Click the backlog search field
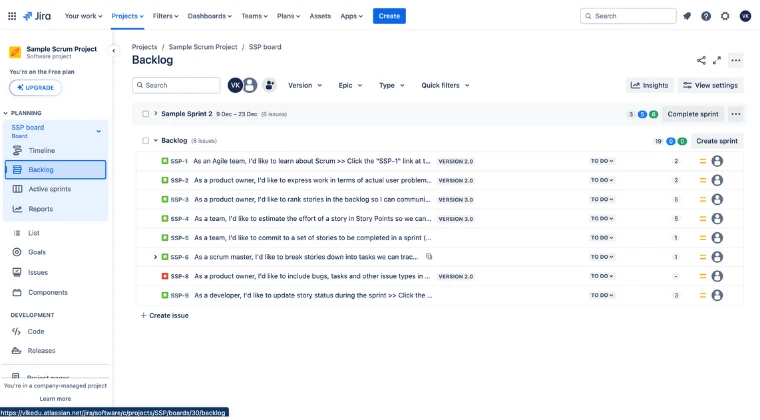 coord(176,85)
